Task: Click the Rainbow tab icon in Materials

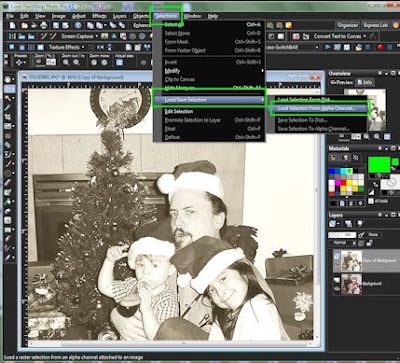Action: (x=345, y=158)
